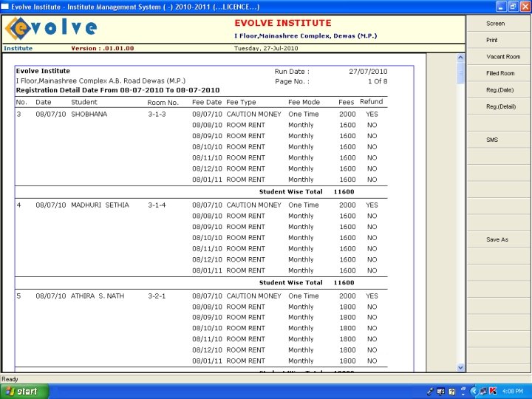The image size is (532, 399).
Task: Click CAUTION MONEY in ATHIRA S. NATH's row
Action: (253, 296)
